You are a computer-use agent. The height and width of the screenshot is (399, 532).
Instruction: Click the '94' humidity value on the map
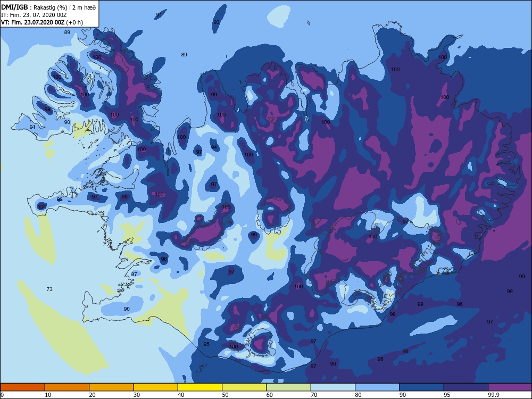[214, 147]
